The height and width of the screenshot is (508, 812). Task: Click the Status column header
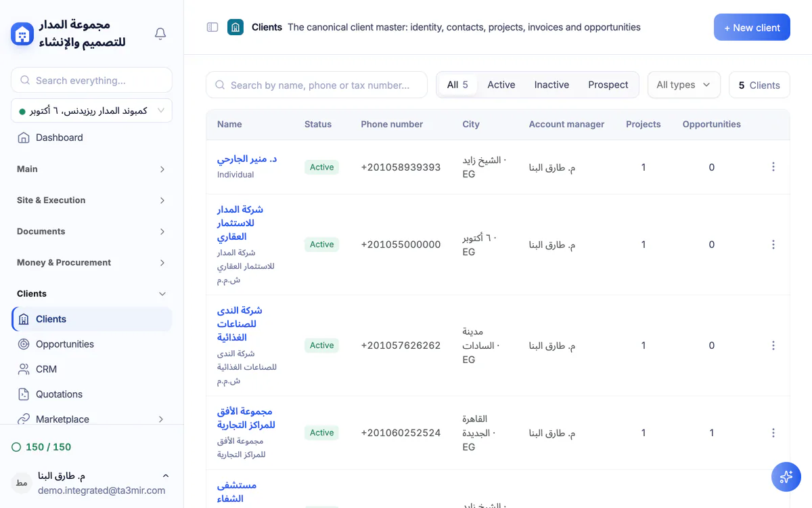(318, 124)
